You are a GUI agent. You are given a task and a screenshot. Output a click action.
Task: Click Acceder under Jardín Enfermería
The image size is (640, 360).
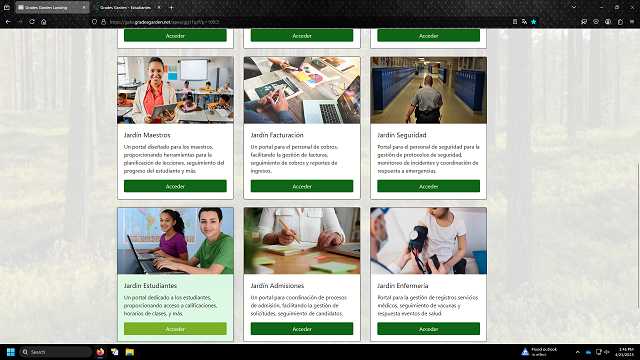coord(428,329)
